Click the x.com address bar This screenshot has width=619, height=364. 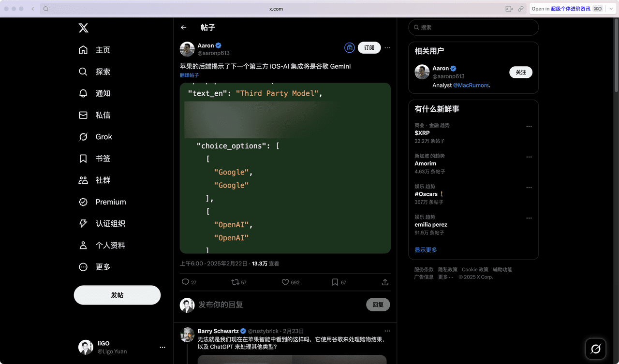pos(276,9)
